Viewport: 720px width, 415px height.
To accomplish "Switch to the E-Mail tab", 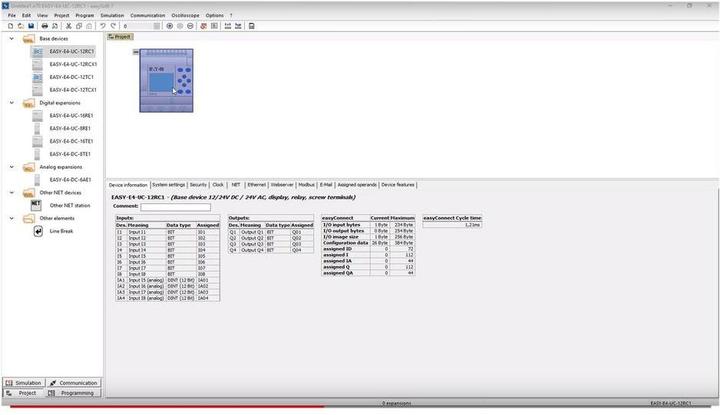I will click(x=326, y=185).
